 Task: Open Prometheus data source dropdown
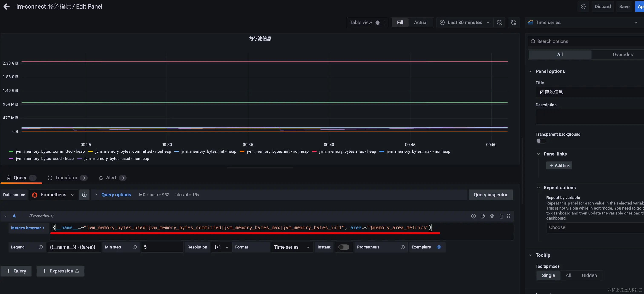[x=53, y=195]
